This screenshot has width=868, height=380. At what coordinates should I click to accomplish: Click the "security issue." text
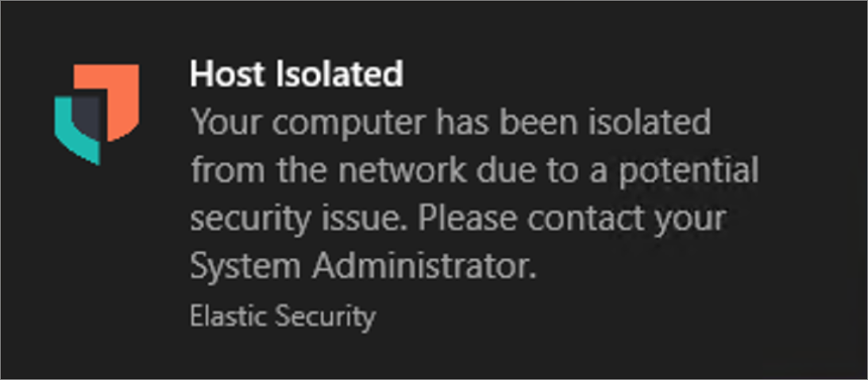pyautogui.click(x=298, y=218)
